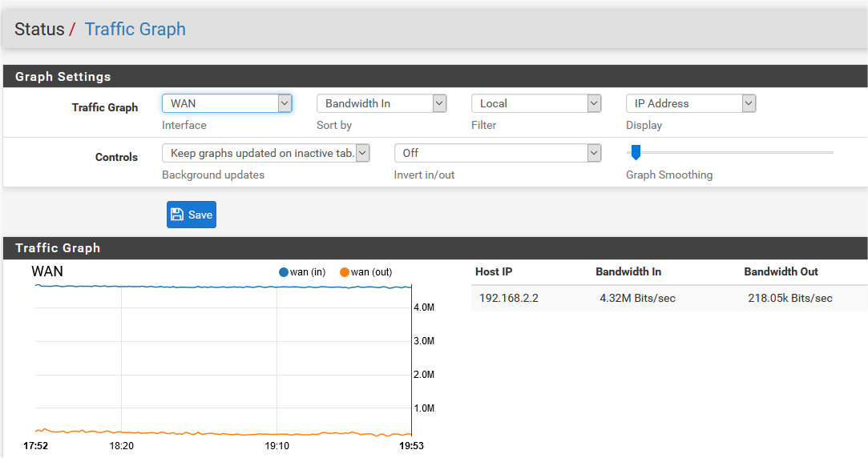Viewport: 868px width, 458px height.
Task: Click the Invert in/out caption
Action: [x=424, y=175]
